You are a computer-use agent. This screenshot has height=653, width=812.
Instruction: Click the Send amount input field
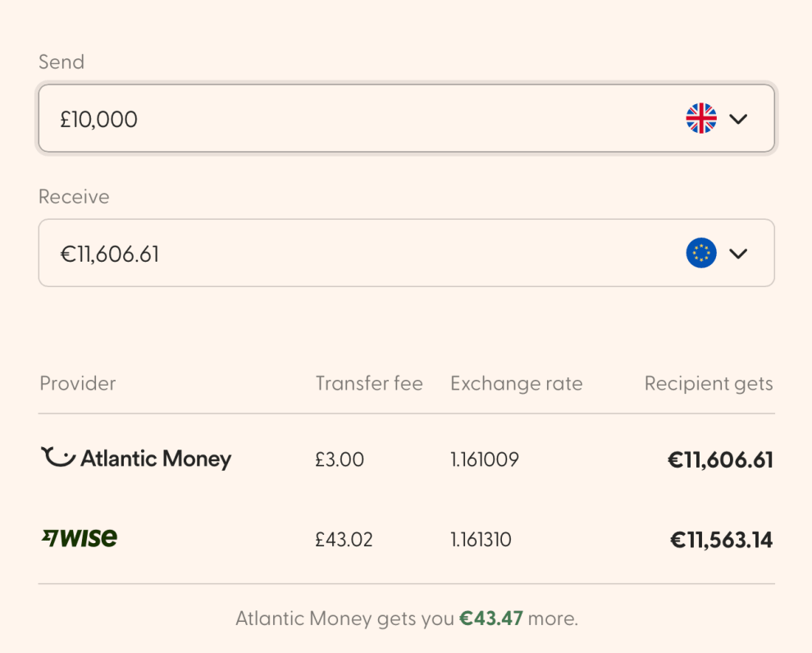click(246, 117)
